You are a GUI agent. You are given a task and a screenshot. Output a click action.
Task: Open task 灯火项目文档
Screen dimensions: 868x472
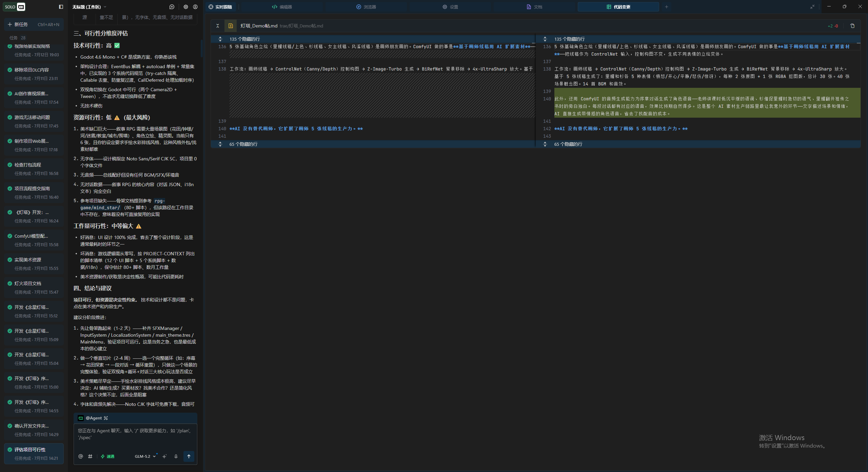click(34, 288)
